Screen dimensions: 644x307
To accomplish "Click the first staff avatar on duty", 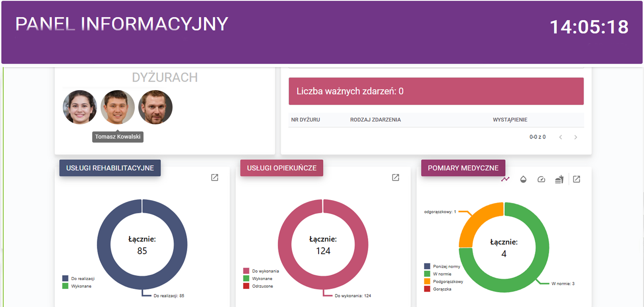I will 80,107.
